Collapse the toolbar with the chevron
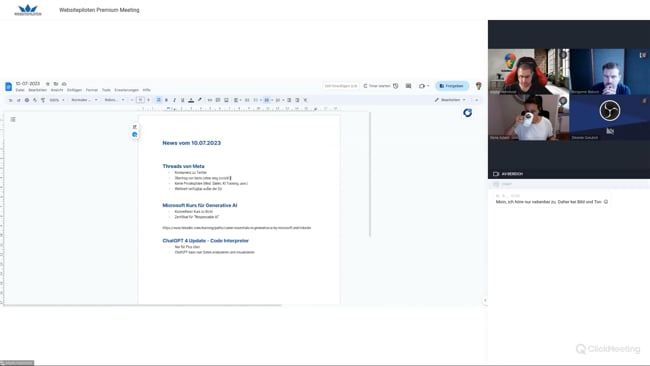The width and height of the screenshot is (650, 366). click(x=477, y=100)
